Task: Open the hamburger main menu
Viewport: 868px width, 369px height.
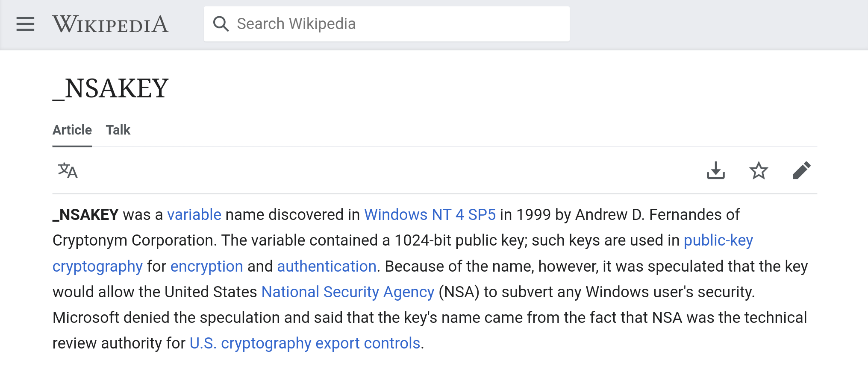Action: pyautogui.click(x=25, y=24)
